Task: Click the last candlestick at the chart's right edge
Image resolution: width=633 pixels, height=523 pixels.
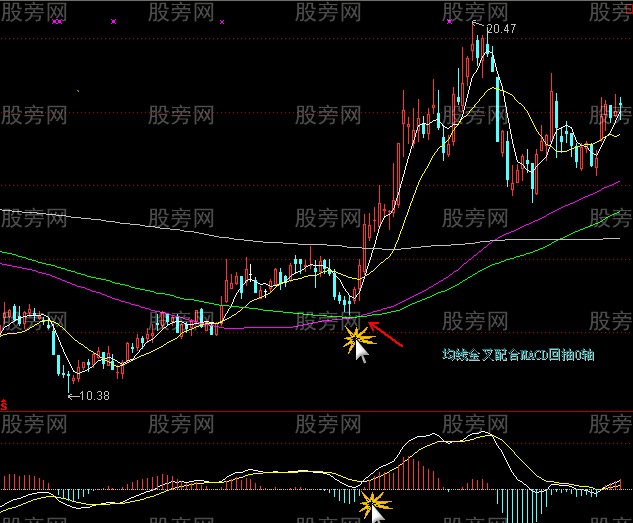Action: 619,108
